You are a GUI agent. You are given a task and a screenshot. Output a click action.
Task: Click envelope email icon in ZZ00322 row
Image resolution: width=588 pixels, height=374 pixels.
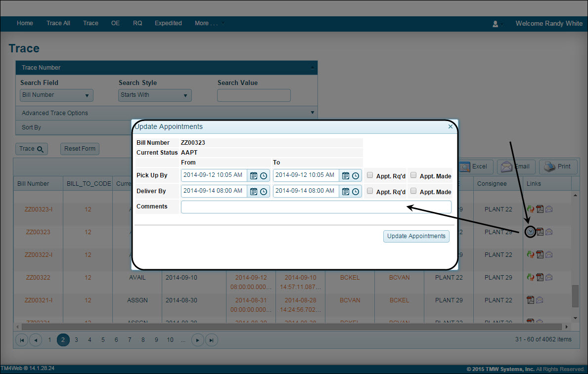tap(549, 277)
